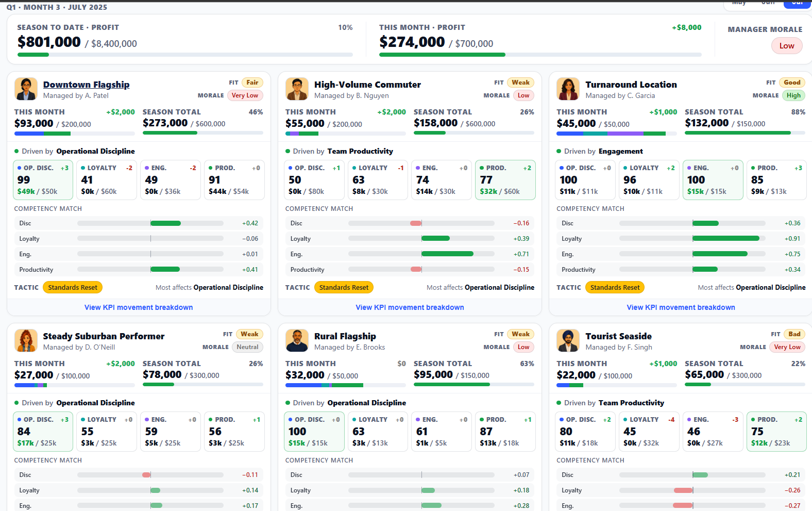Click the $801,000 season profit value
Image resolution: width=812 pixels, height=511 pixels.
[49, 42]
